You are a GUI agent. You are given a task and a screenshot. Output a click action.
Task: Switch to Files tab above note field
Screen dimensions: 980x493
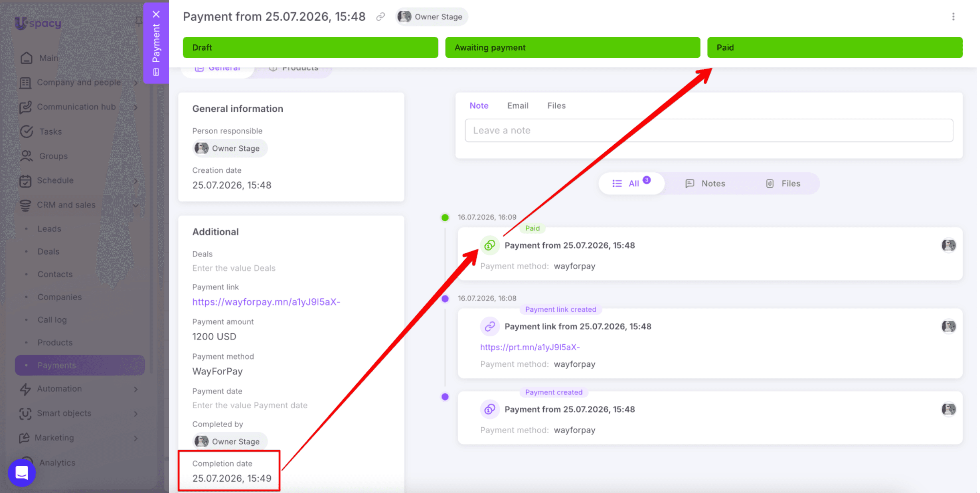[x=556, y=106]
